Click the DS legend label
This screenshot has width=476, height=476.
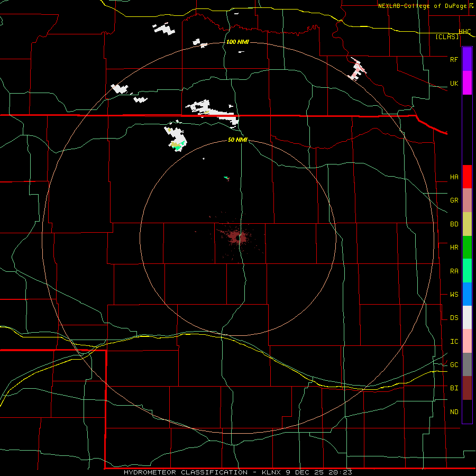(x=454, y=318)
